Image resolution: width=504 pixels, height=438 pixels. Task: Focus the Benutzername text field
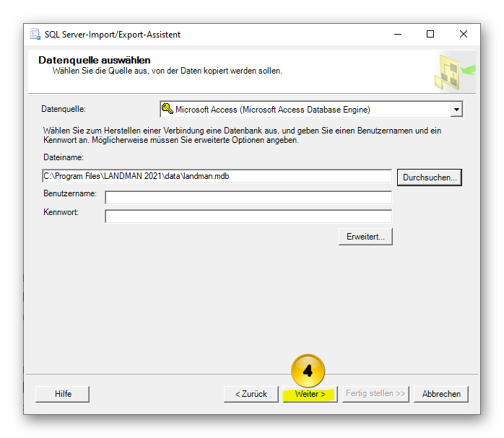click(x=248, y=197)
